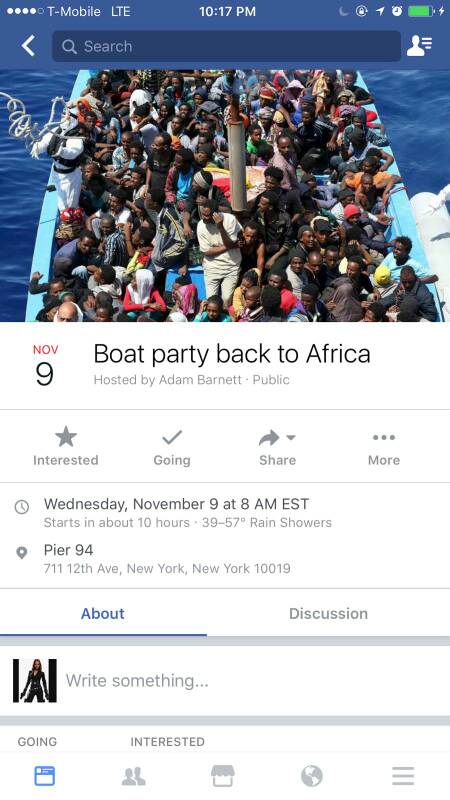This screenshot has height=800, width=450.
Task: Expand the Share dropdown arrow
Action: click(x=291, y=437)
